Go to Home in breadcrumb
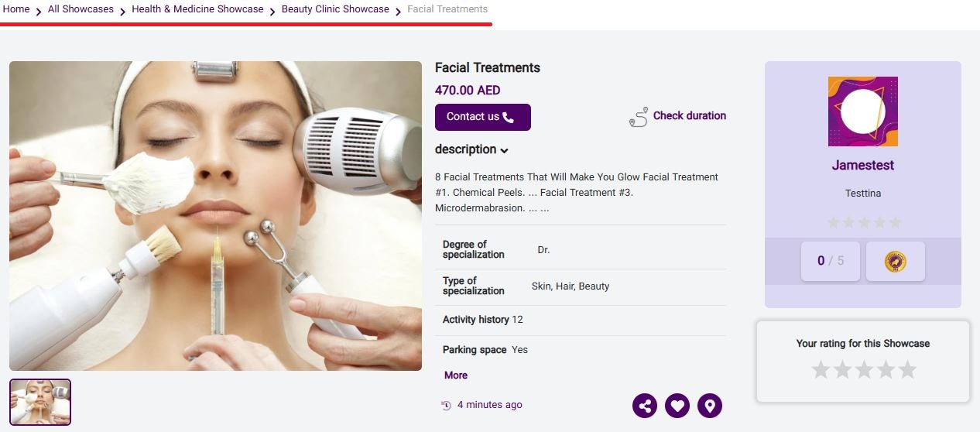The height and width of the screenshot is (432, 980). (16, 9)
